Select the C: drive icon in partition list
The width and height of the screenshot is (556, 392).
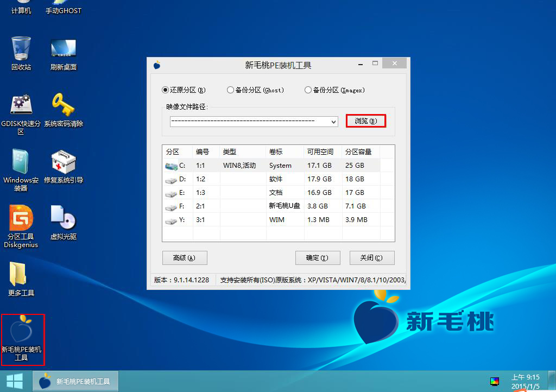(171, 166)
